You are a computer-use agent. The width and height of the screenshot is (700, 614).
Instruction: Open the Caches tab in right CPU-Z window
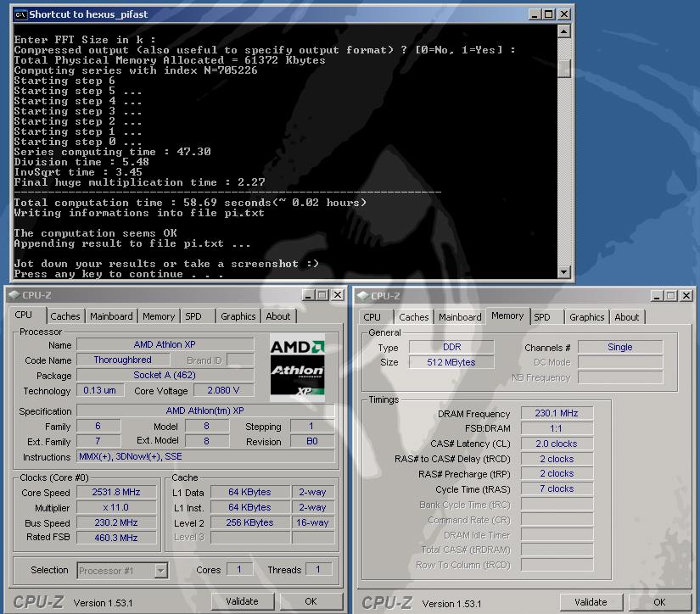[414, 317]
